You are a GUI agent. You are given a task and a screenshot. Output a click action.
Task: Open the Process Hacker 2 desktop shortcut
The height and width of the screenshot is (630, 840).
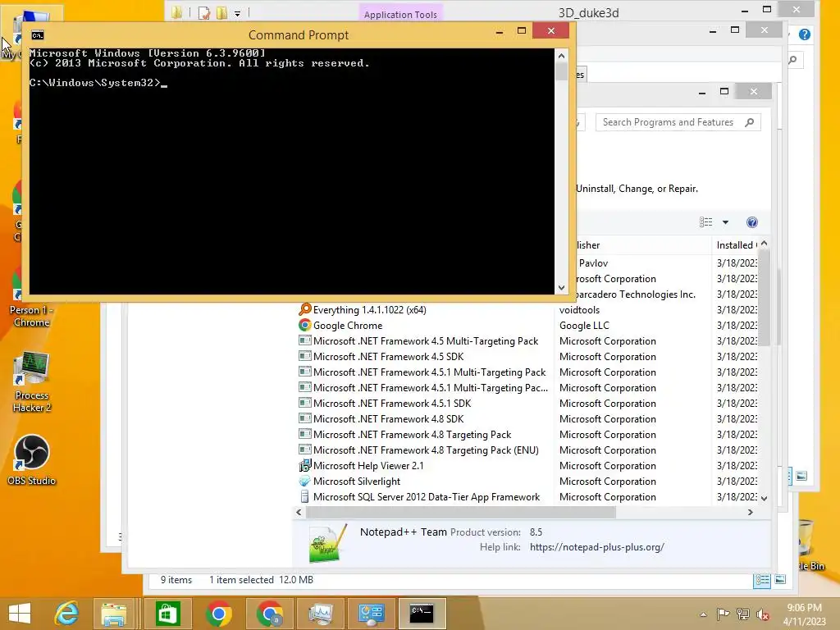[32, 382]
